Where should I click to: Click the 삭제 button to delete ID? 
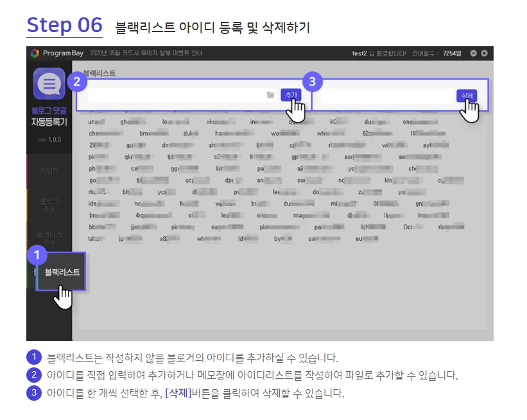467,96
